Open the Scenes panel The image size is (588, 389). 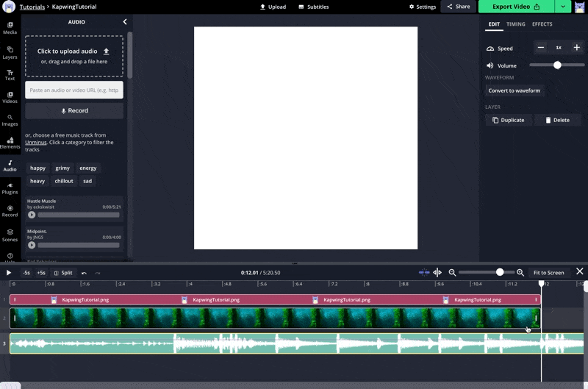point(10,235)
